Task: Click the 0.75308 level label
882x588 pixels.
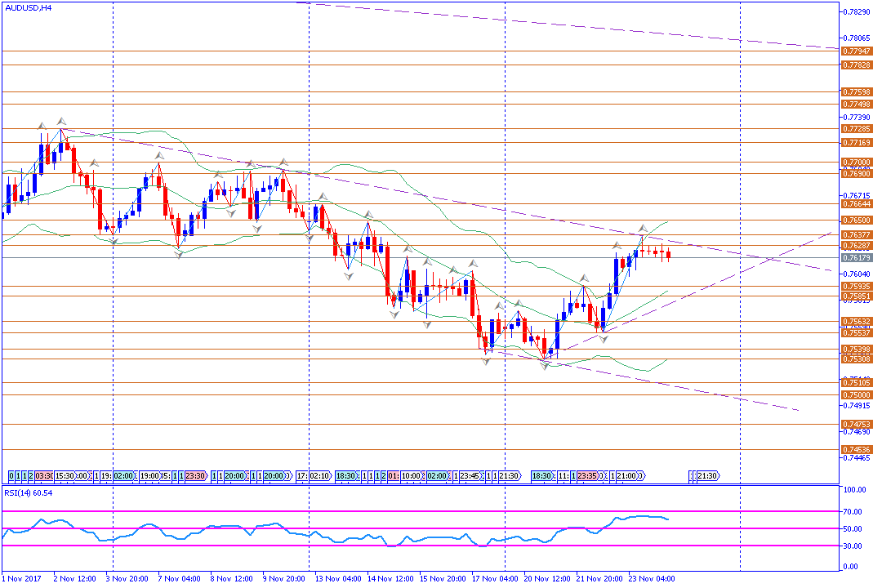Action: tap(857, 359)
